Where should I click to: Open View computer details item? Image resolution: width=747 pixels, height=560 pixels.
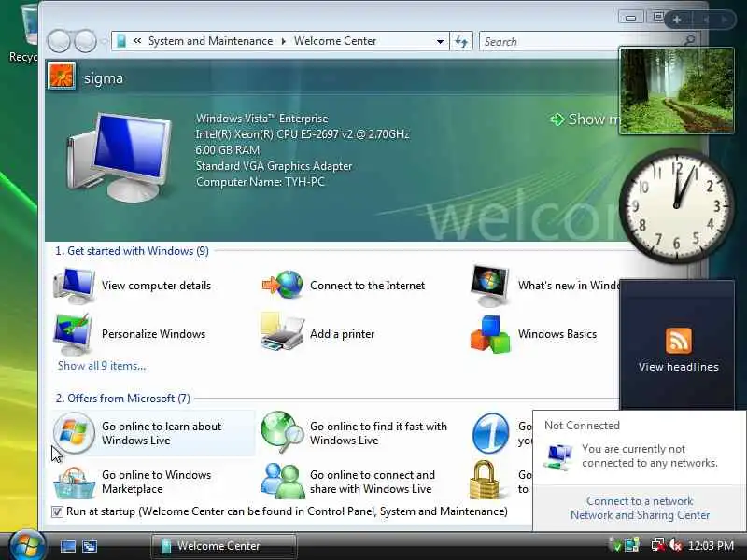133,286
